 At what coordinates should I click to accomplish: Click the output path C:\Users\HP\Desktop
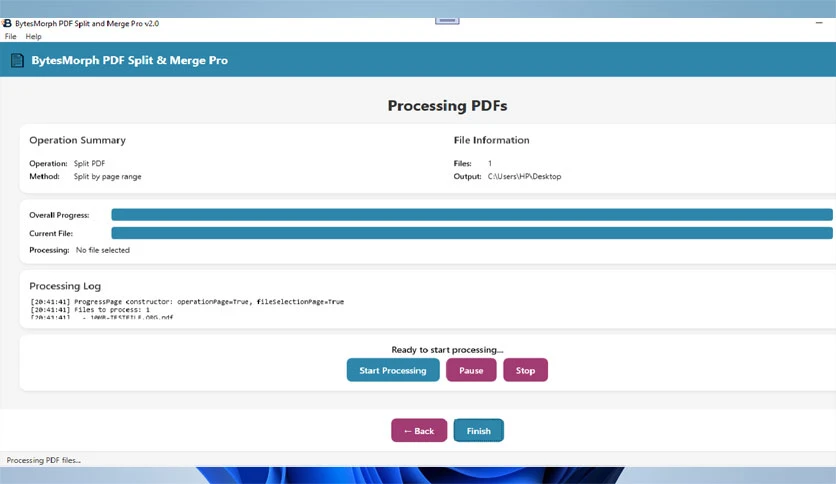524,176
